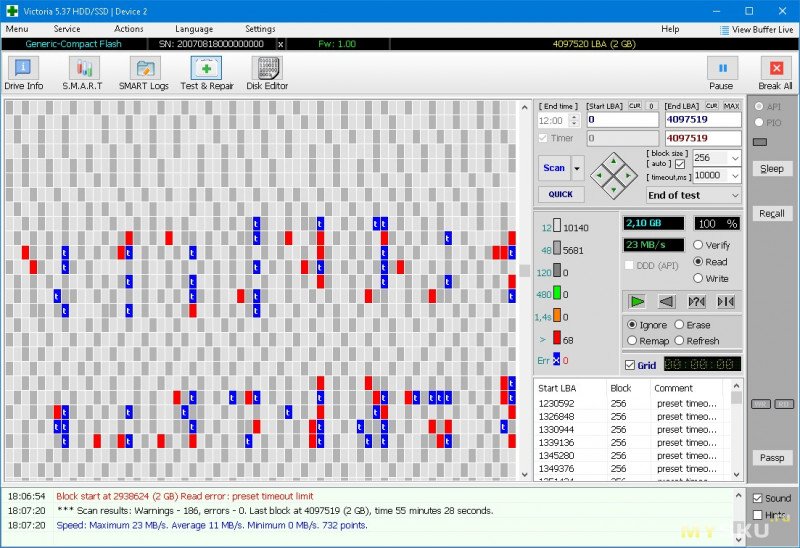Enable the Sound checkbox
The image size is (800, 548).
[x=758, y=498]
